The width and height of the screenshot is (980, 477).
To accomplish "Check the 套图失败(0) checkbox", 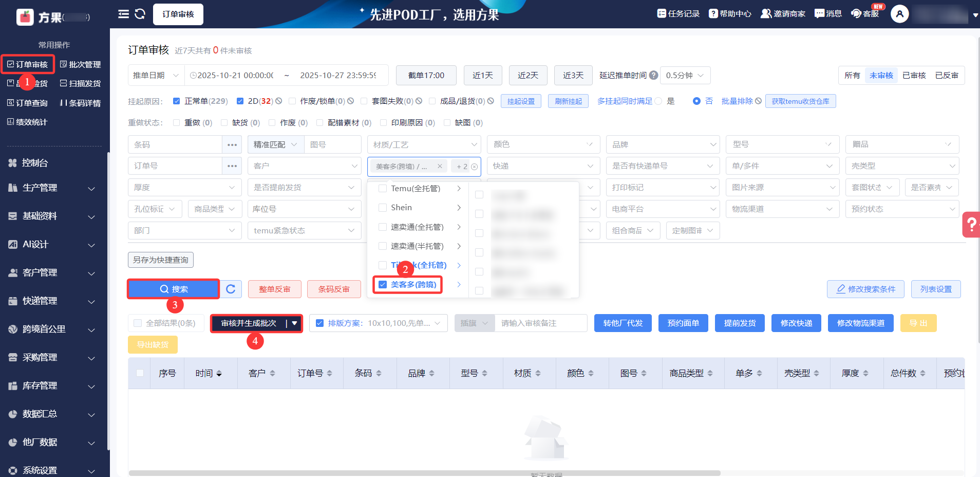I will 364,101.
